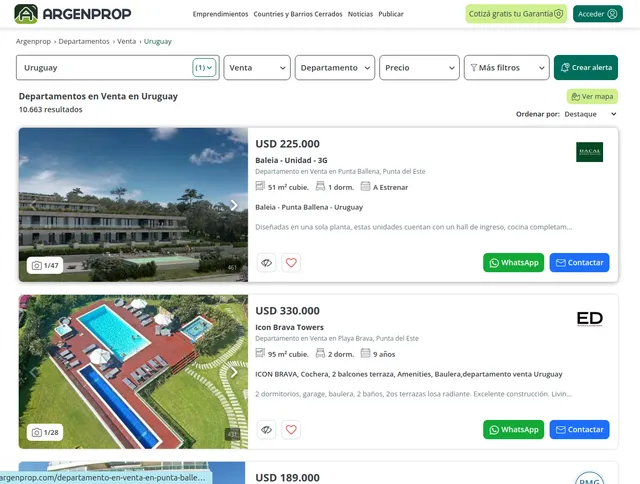Image resolution: width=640 pixels, height=484 pixels.
Task: Click the Argenprop logo icon
Action: pos(26,14)
